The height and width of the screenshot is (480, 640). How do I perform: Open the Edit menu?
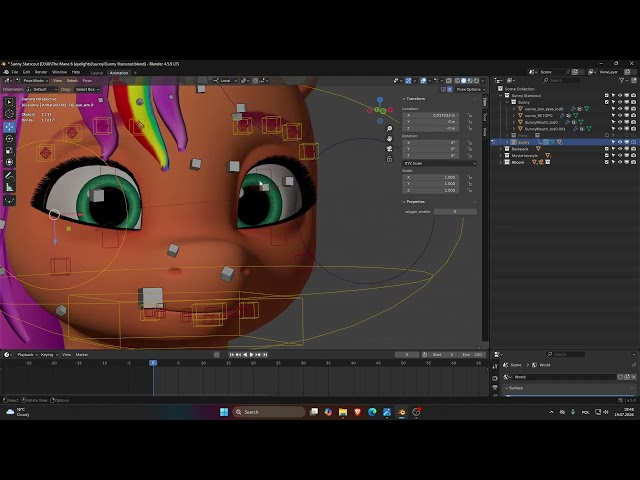[27, 72]
